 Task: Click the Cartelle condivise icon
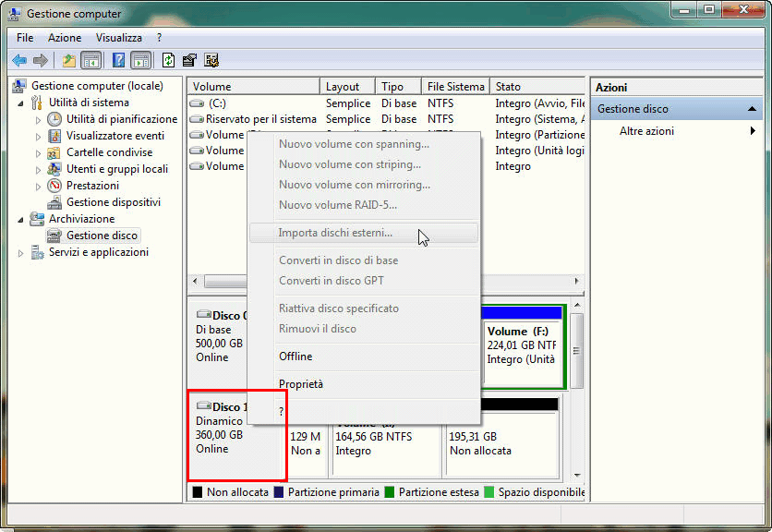click(54, 152)
